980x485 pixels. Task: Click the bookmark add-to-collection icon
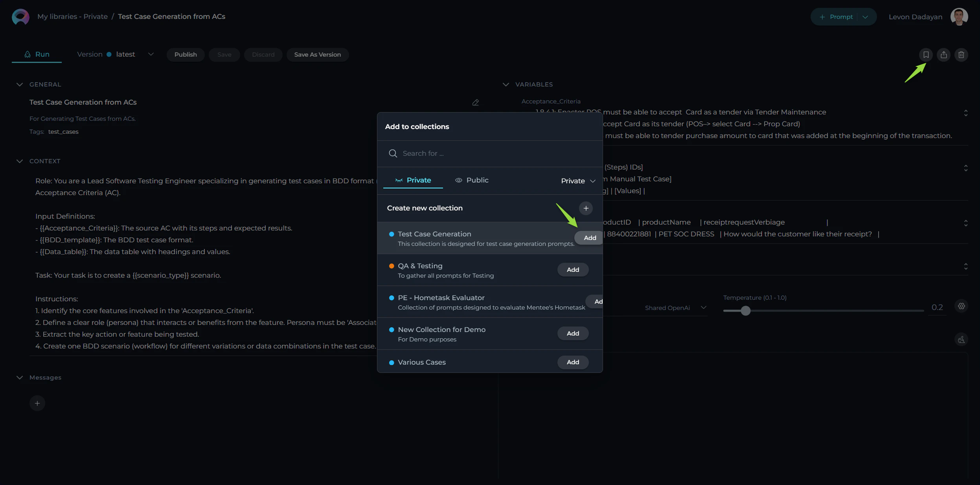click(926, 55)
